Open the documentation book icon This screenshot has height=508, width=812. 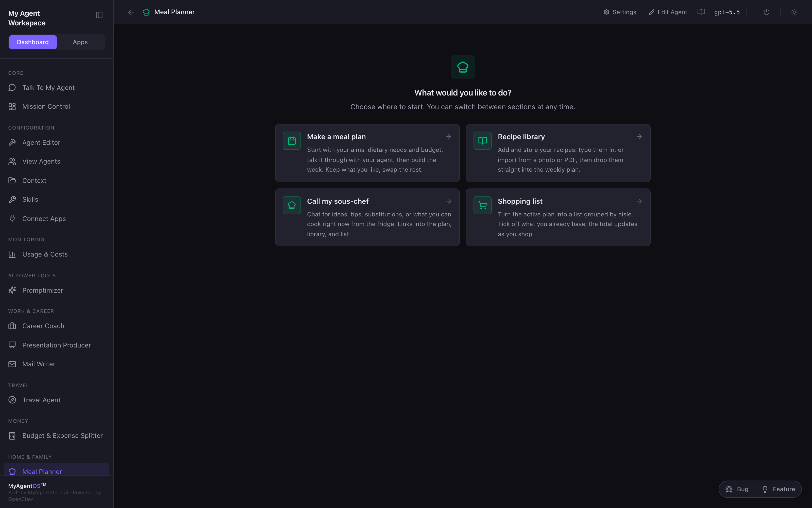coord(701,12)
